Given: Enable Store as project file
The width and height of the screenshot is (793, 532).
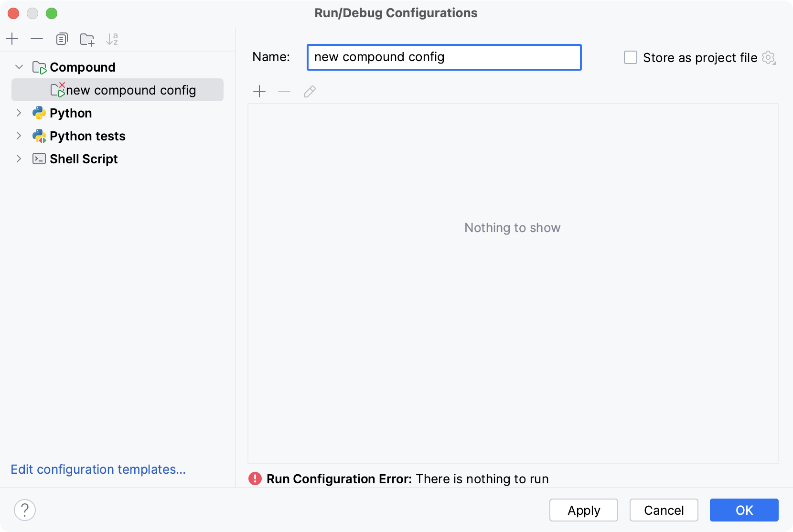Looking at the screenshot, I should pyautogui.click(x=631, y=57).
